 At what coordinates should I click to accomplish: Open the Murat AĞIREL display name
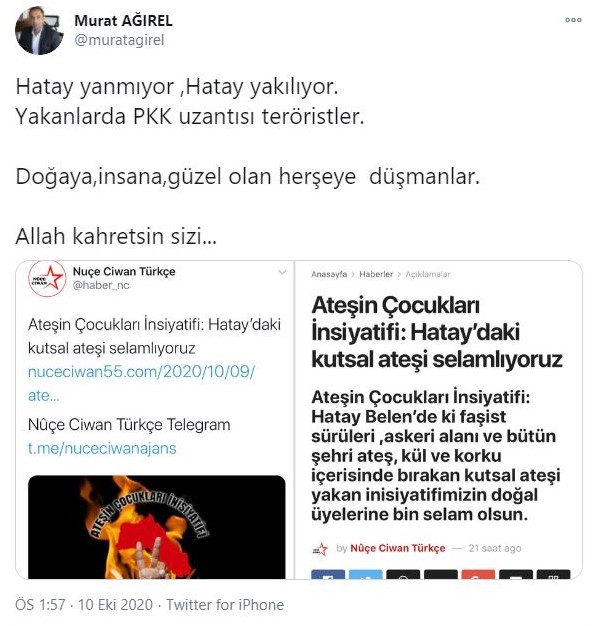123,21
